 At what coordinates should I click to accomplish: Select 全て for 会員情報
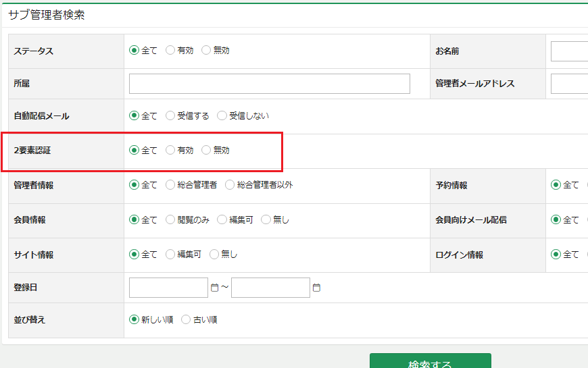[134, 219]
